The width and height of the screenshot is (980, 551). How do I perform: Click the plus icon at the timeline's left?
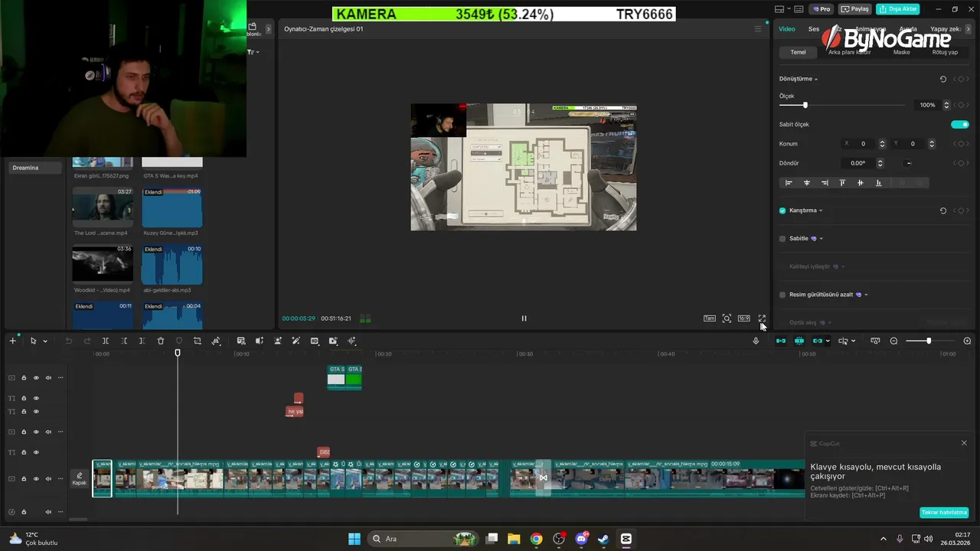[x=12, y=341]
